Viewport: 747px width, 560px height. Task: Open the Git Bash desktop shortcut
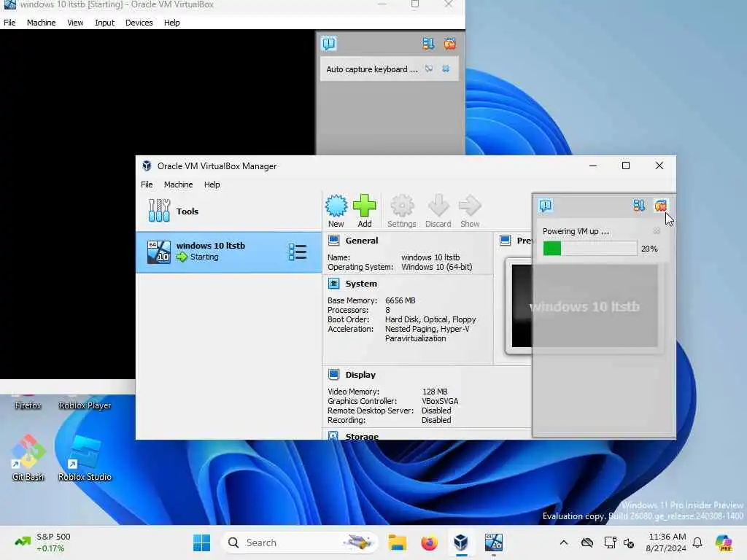(x=28, y=458)
